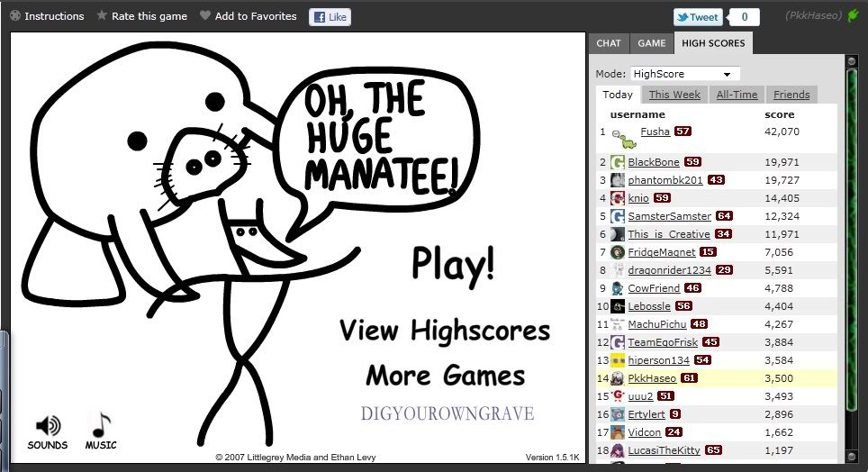Click MachuPichu's avatar icon
Viewport: 868px width, 472px height.
tap(617, 324)
